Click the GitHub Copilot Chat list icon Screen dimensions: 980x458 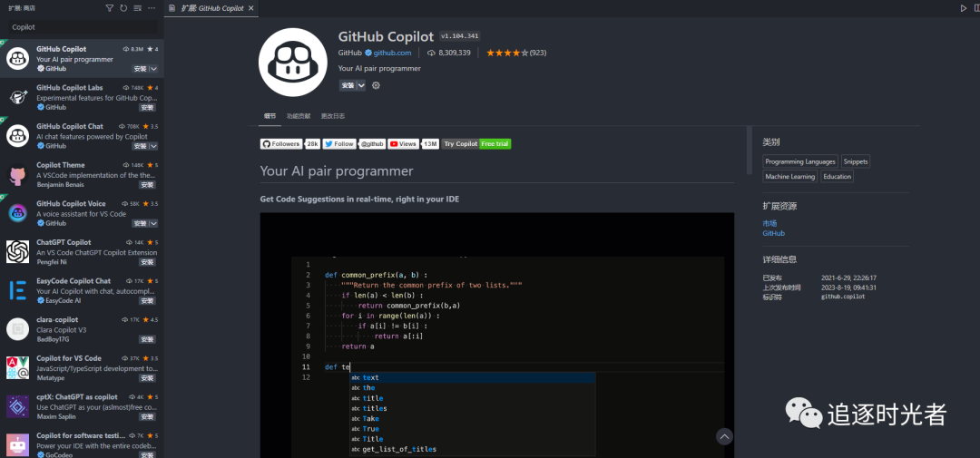point(17,136)
